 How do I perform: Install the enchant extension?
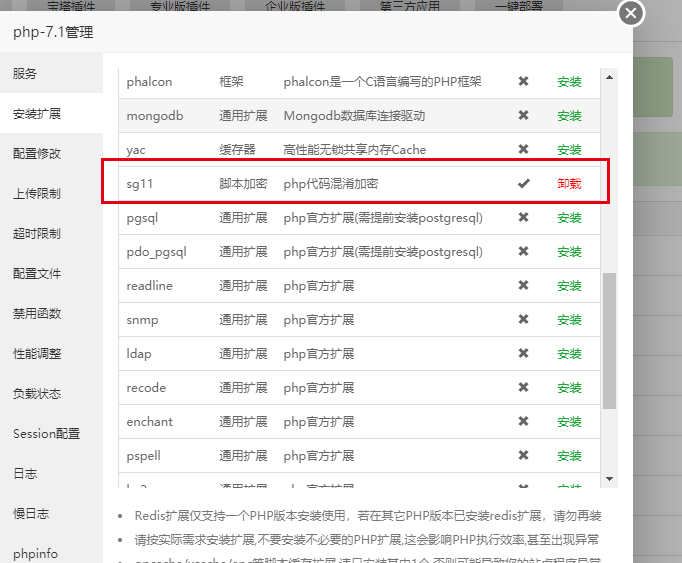tap(569, 422)
